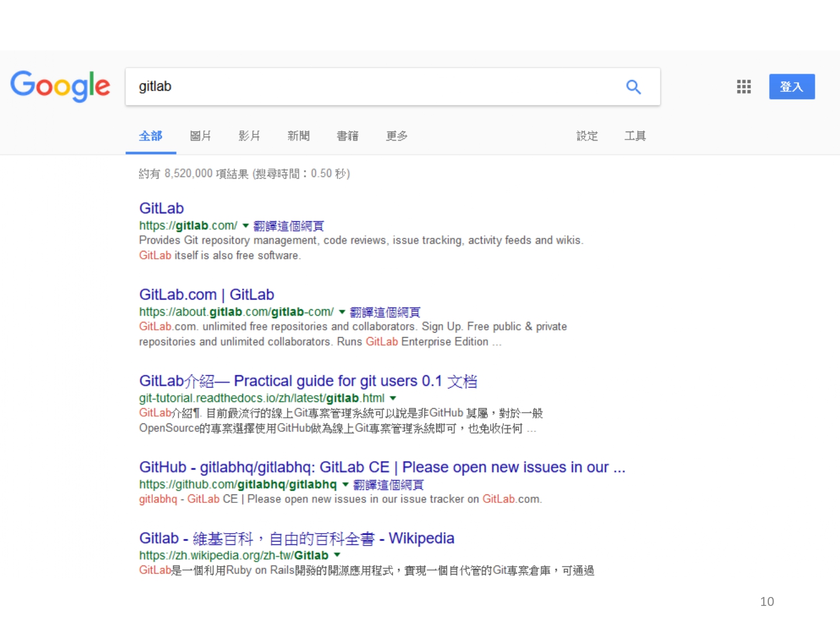The height and width of the screenshot is (630, 840).
Task: Open the GitLab.com | GitLab result
Action: click(207, 295)
